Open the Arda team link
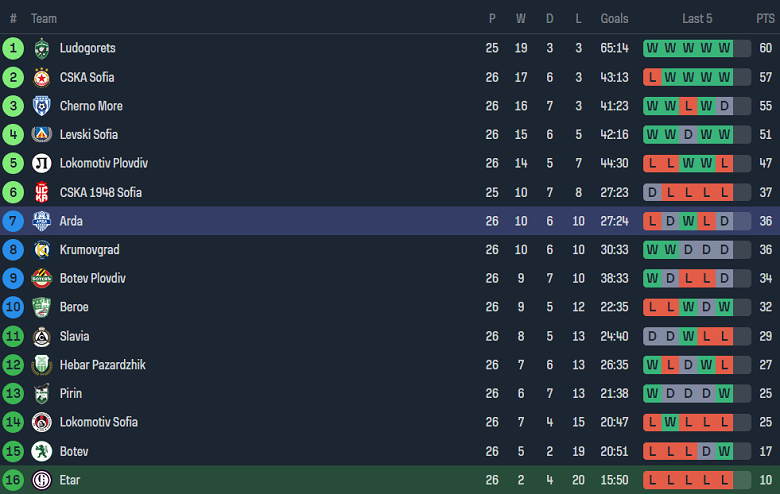This screenshot has height=494, width=780. 71,221
